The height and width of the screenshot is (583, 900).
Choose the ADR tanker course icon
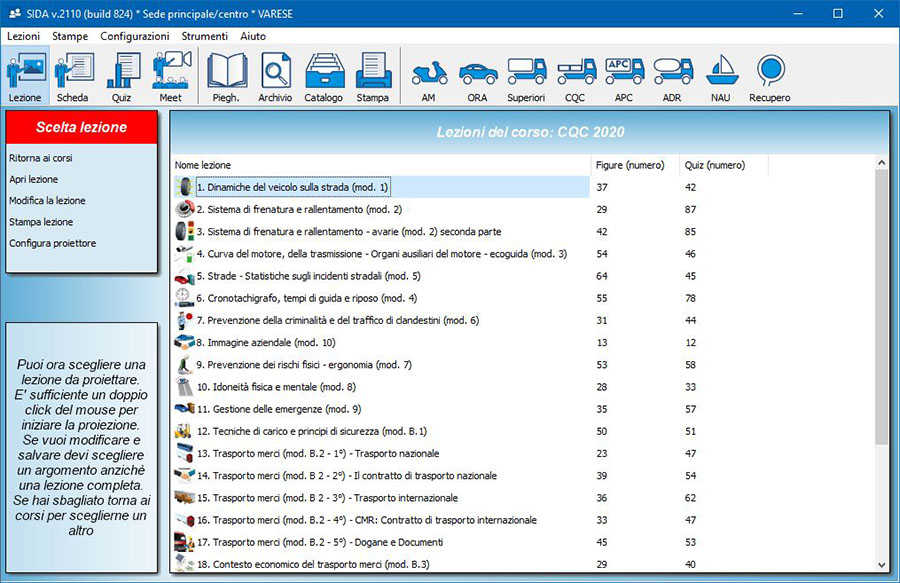pyautogui.click(x=673, y=77)
